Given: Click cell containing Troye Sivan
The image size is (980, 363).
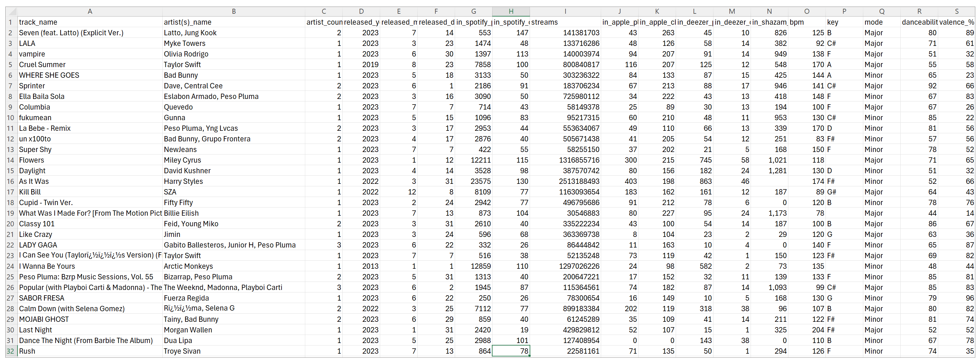Looking at the screenshot, I should click(x=182, y=351).
